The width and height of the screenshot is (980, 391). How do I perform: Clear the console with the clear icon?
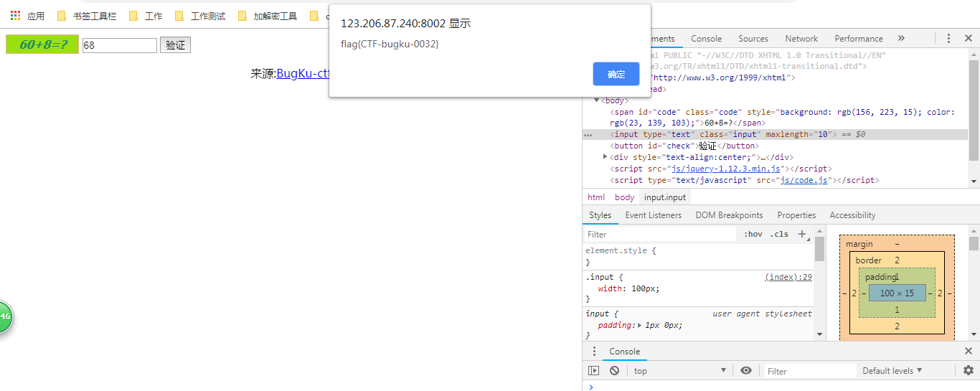614,370
